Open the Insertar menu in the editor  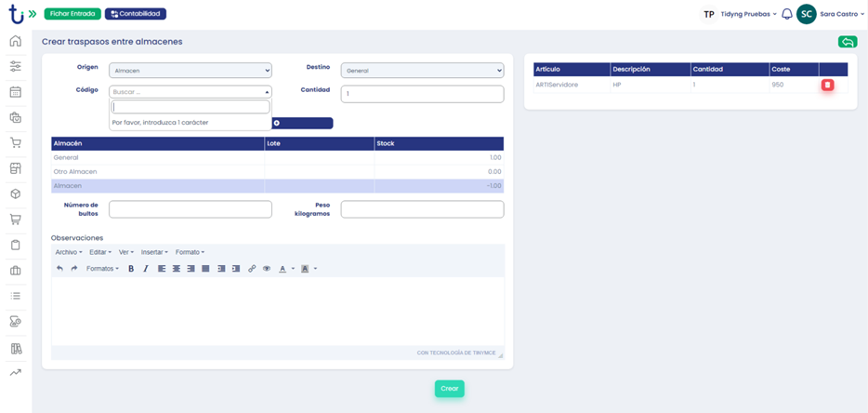point(153,252)
